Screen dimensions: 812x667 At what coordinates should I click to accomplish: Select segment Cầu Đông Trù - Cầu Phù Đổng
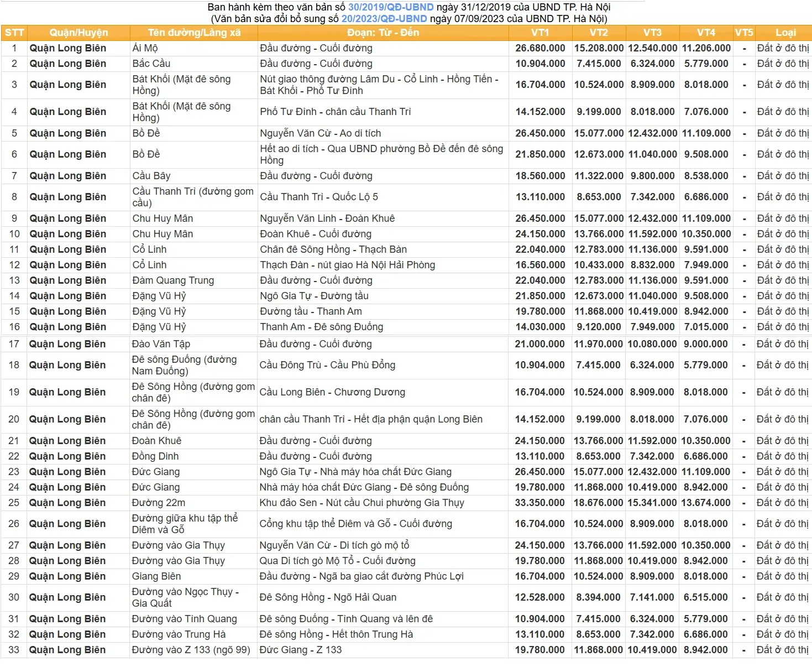pos(327,365)
